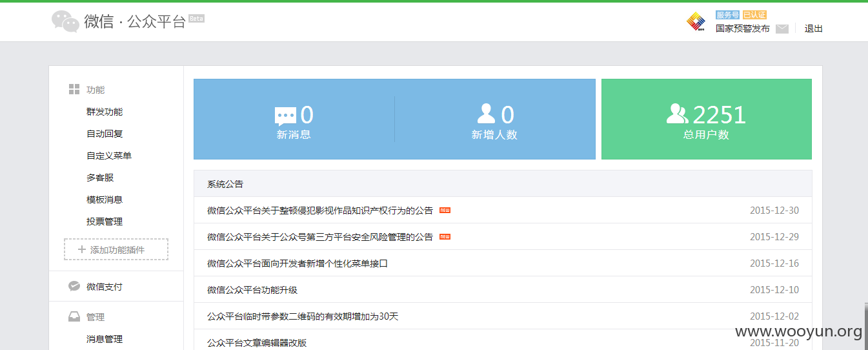Go to 多客服 in the sidebar
This screenshot has width=868, height=350.
100,178
